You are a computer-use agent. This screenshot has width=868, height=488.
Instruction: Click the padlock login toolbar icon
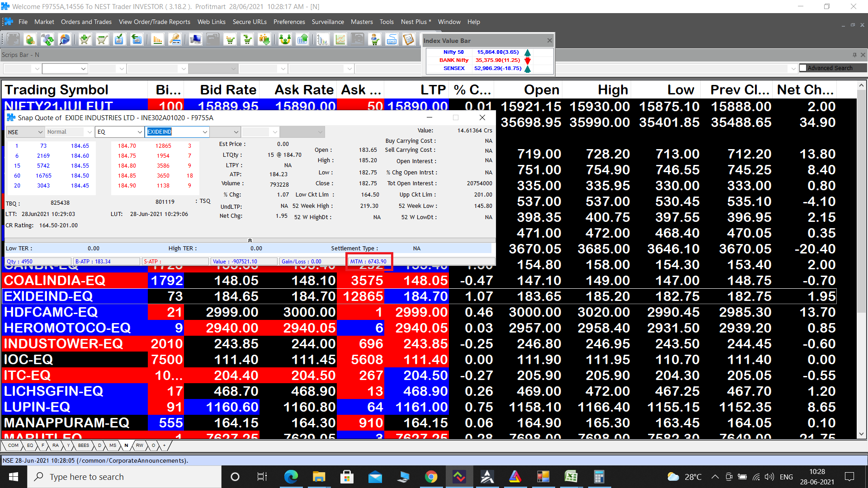pos(30,40)
